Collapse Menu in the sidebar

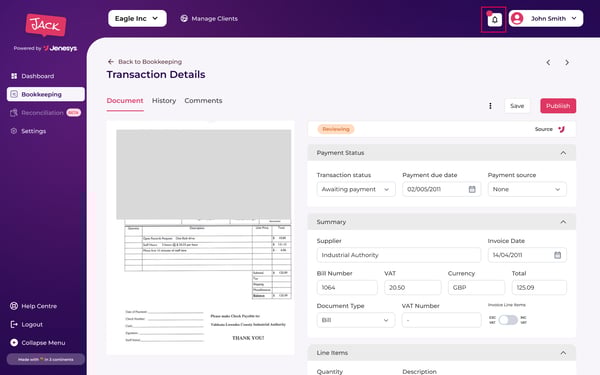pos(38,343)
